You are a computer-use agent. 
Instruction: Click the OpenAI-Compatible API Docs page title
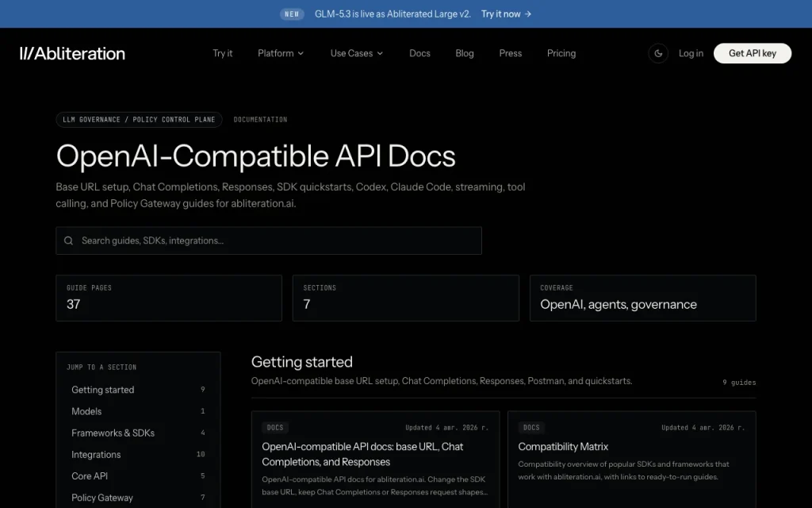[256, 156]
